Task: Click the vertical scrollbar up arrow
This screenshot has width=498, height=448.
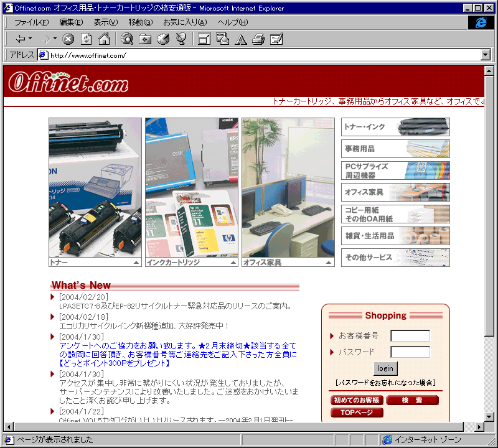Action: coord(489,71)
